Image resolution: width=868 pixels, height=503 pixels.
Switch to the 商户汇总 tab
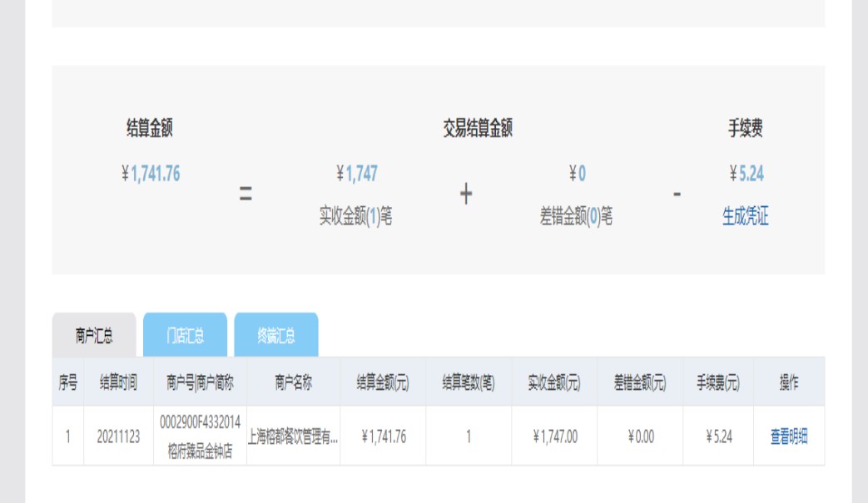click(x=94, y=336)
